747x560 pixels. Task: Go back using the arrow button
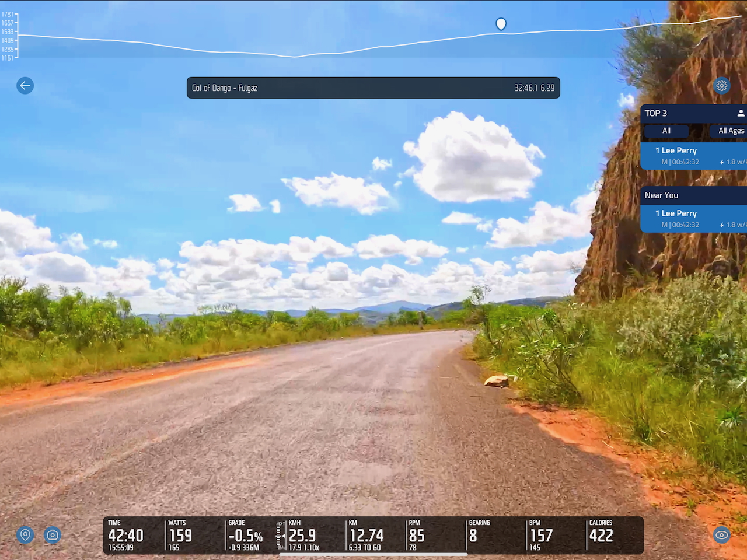25,86
